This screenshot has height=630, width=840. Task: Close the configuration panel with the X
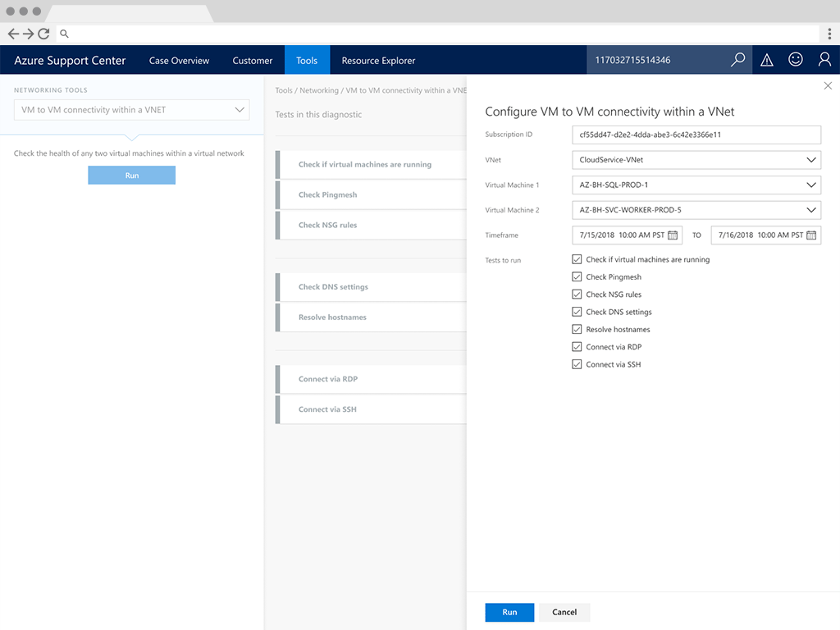pyautogui.click(x=828, y=85)
